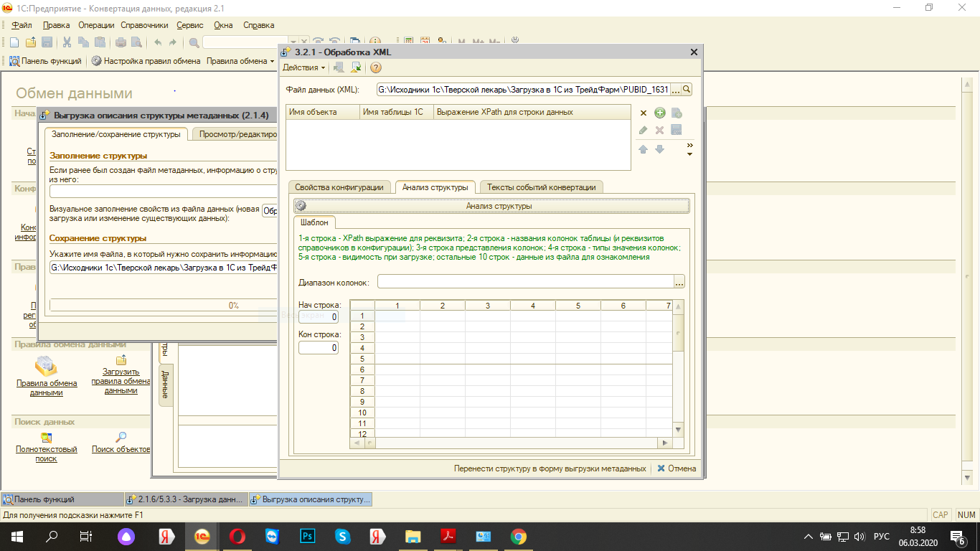Click the save row diskette icon
The image size is (980, 551).
(x=676, y=130)
